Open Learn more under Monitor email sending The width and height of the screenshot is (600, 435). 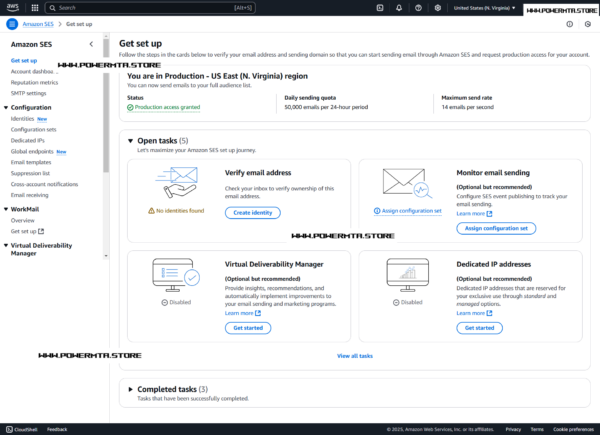[474, 213]
